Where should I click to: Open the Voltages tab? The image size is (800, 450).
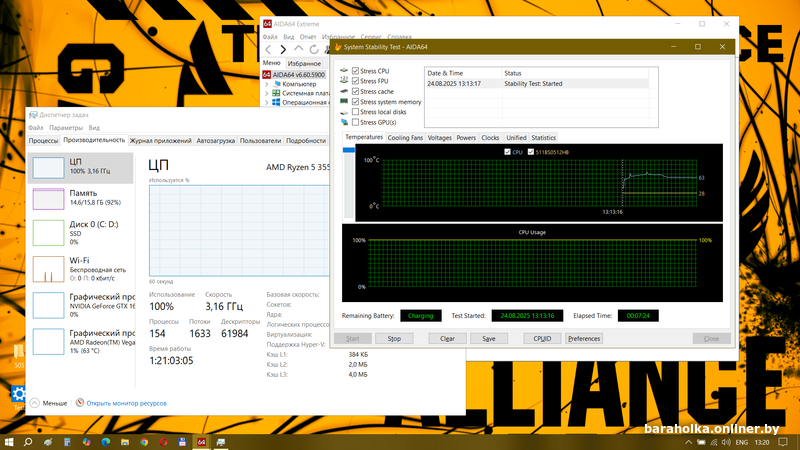pos(439,138)
